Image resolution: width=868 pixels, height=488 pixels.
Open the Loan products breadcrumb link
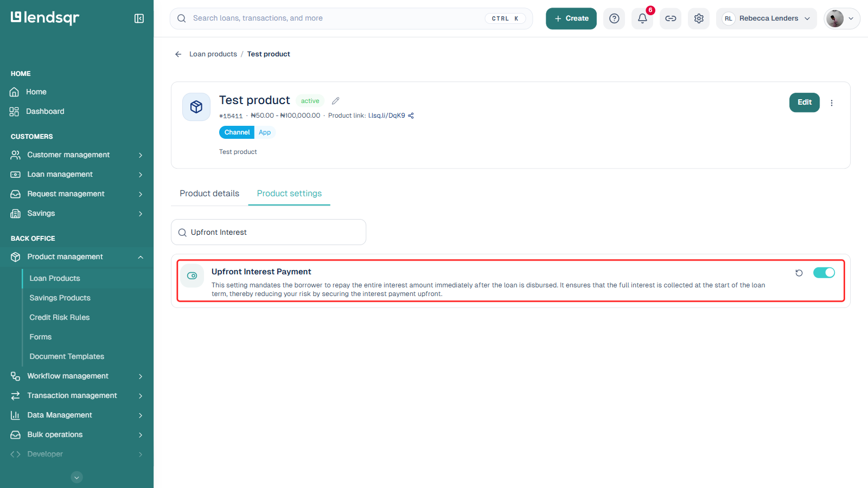pos(213,54)
